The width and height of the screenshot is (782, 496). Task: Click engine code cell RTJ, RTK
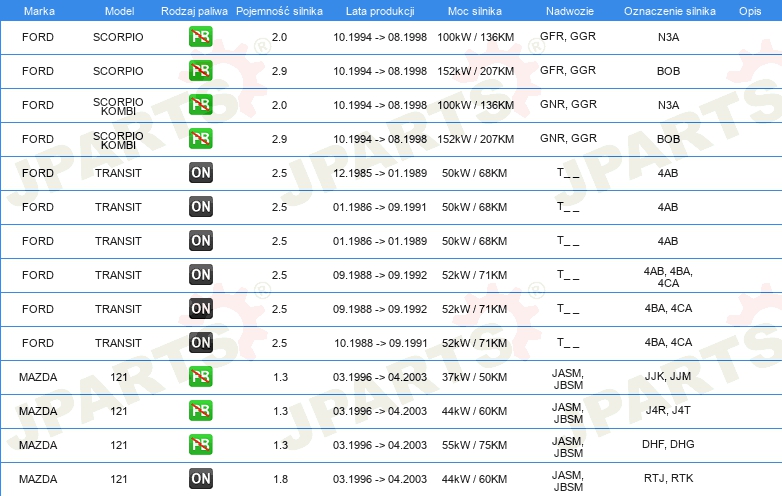668,478
